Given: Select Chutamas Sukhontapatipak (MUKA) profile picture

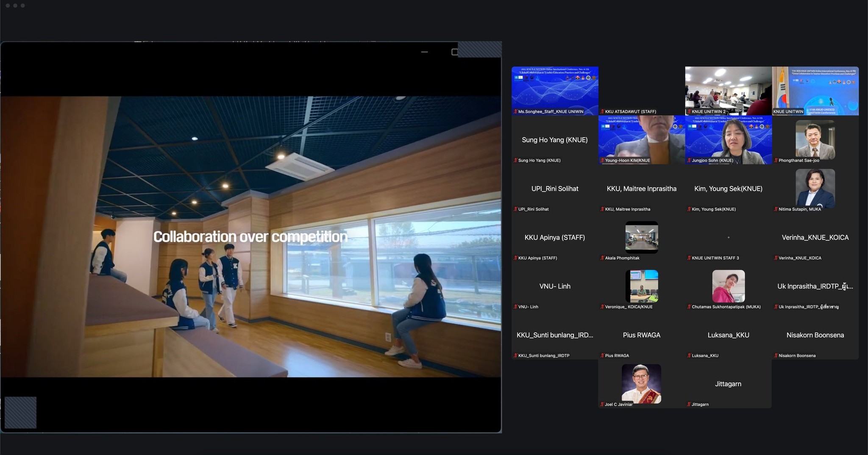Looking at the screenshot, I should pos(728,286).
